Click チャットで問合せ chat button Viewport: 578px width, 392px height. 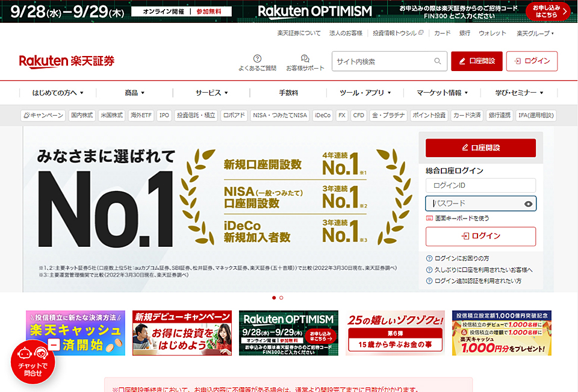[x=33, y=362]
